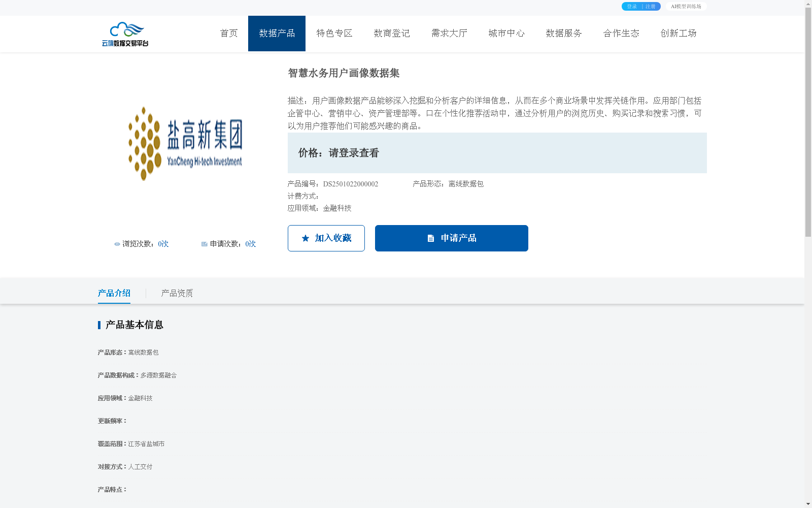
Task: Click the 盐高新集团 product image
Action: pyautogui.click(x=185, y=143)
